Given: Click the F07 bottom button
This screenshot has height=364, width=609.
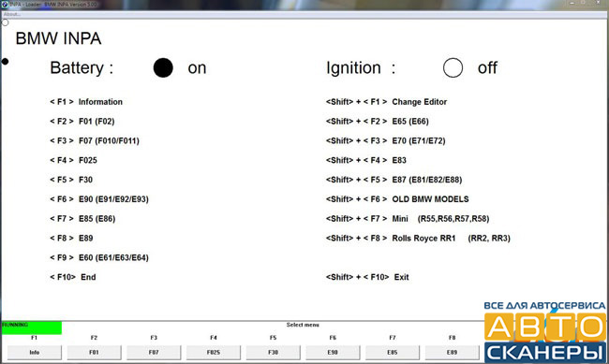Looking at the screenshot, I should tap(154, 353).
